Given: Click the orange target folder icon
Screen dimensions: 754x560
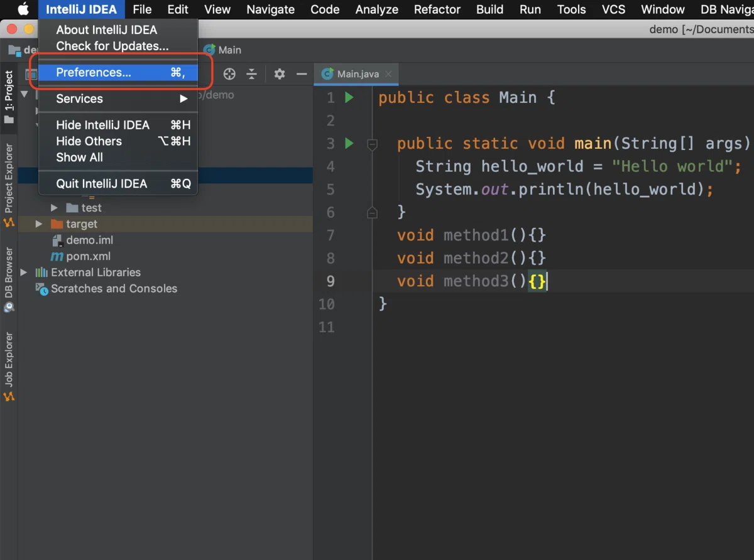Looking at the screenshot, I should (x=57, y=224).
